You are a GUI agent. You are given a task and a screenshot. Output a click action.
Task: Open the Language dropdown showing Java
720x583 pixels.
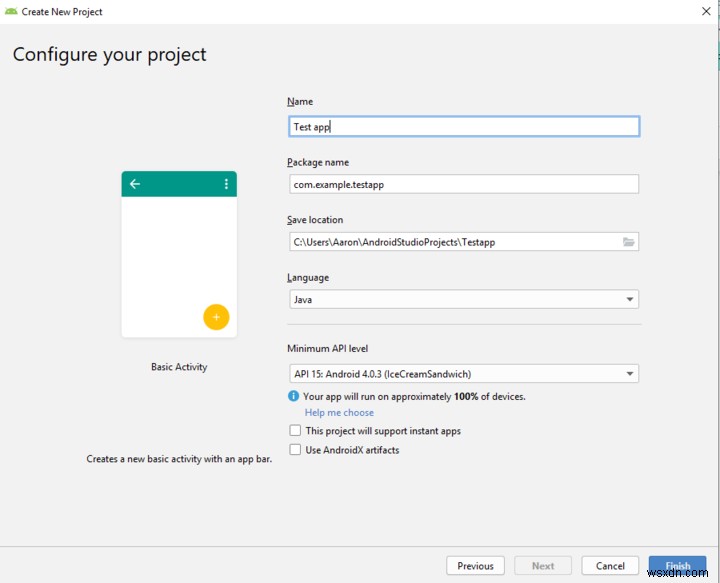point(463,299)
